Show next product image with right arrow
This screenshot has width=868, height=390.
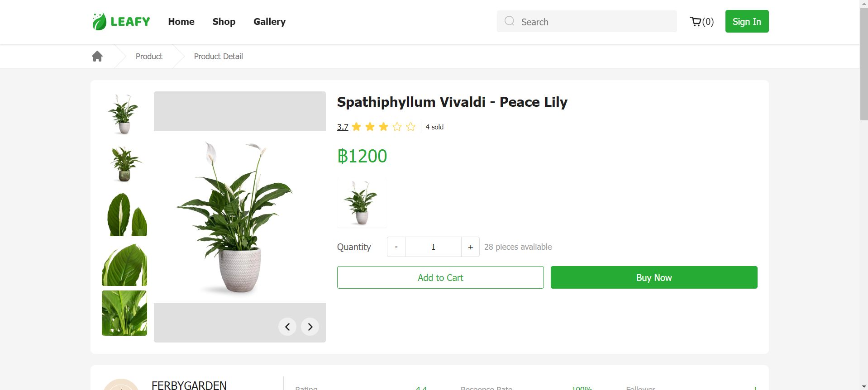click(x=310, y=327)
